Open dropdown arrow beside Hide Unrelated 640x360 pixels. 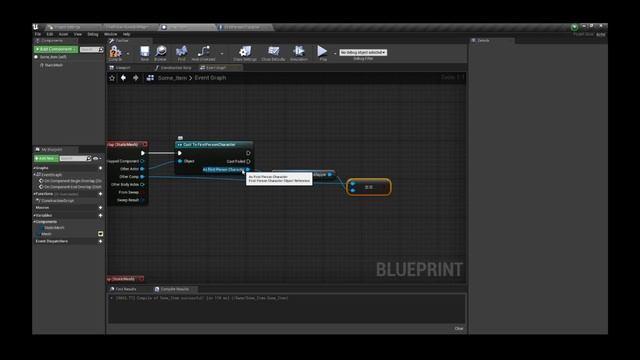(x=222, y=53)
